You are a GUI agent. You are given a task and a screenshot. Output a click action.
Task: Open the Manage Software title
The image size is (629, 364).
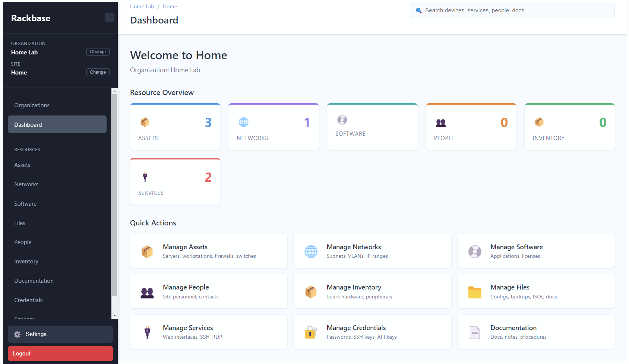(x=516, y=247)
